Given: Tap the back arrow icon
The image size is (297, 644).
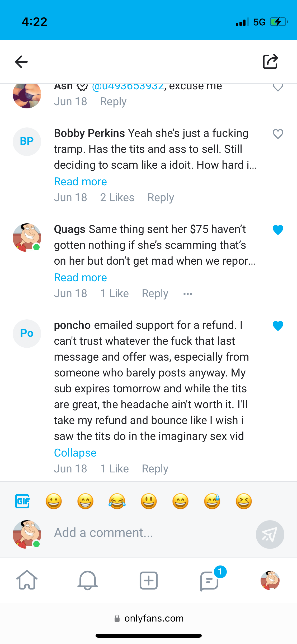Looking at the screenshot, I should tap(21, 62).
